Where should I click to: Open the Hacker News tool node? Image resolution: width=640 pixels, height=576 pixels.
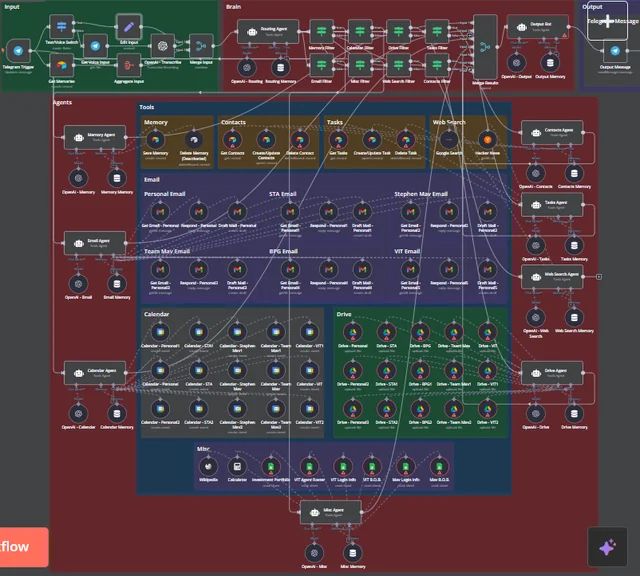[x=488, y=139]
